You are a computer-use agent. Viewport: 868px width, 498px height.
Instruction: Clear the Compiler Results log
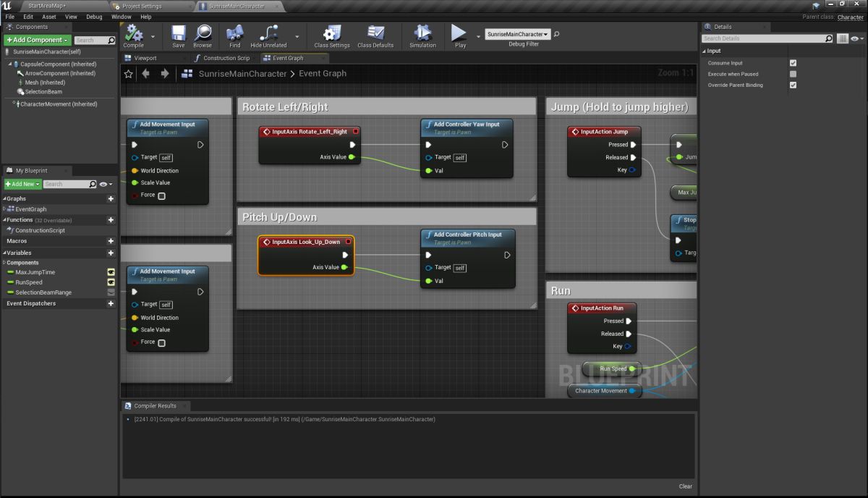(686, 486)
